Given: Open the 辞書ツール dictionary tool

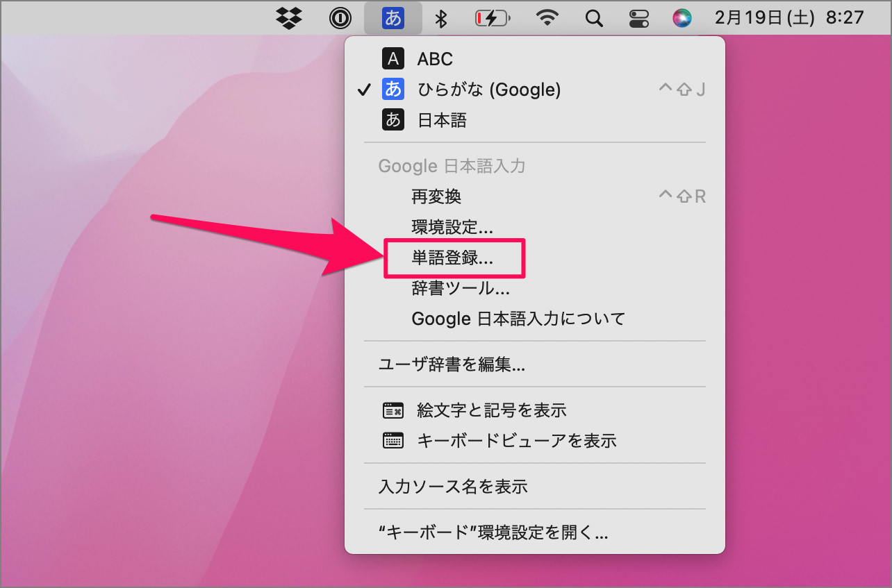Looking at the screenshot, I should tap(460, 288).
